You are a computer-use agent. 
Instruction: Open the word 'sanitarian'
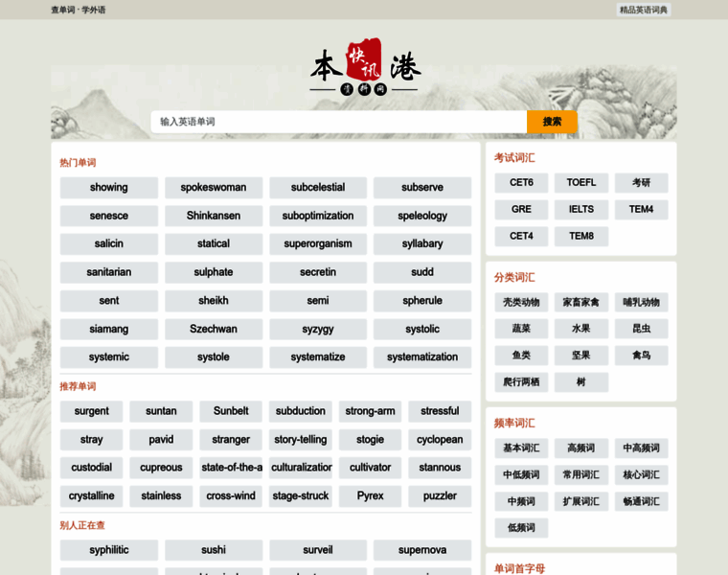pyautogui.click(x=108, y=272)
